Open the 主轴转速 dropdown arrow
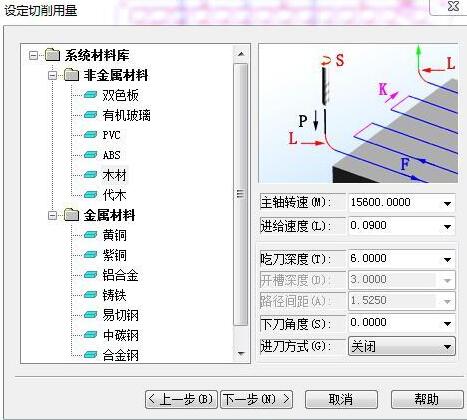The width and height of the screenshot is (467, 420). [x=447, y=203]
